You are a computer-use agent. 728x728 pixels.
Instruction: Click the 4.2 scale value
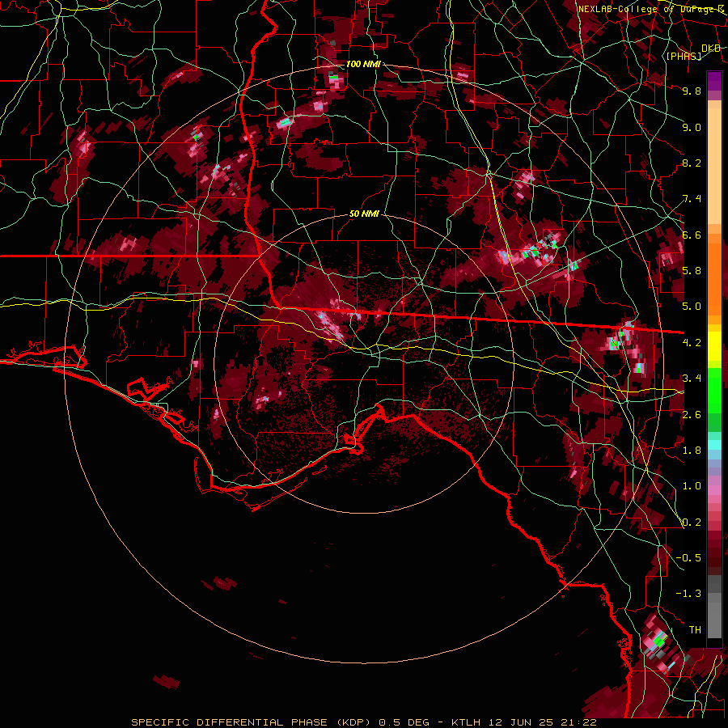[x=692, y=343]
